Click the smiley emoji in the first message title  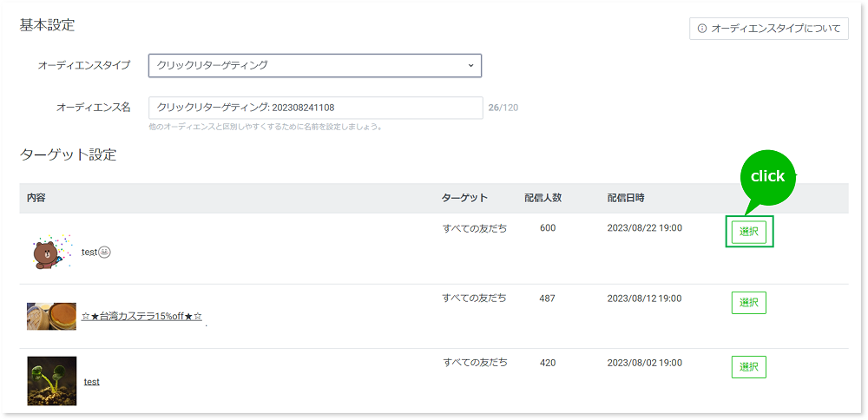tap(105, 252)
